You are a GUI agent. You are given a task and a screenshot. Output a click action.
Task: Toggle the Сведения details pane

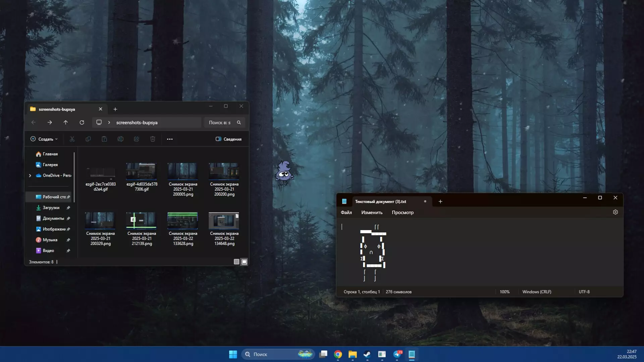(228, 139)
